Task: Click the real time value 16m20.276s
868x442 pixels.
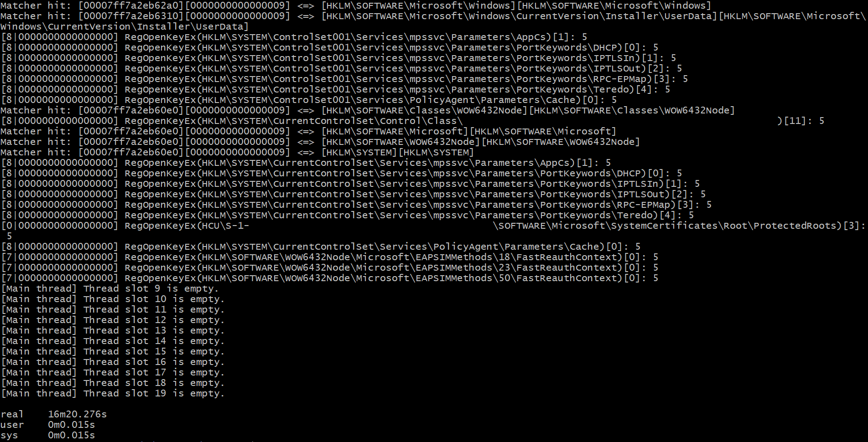Action: (x=77, y=414)
